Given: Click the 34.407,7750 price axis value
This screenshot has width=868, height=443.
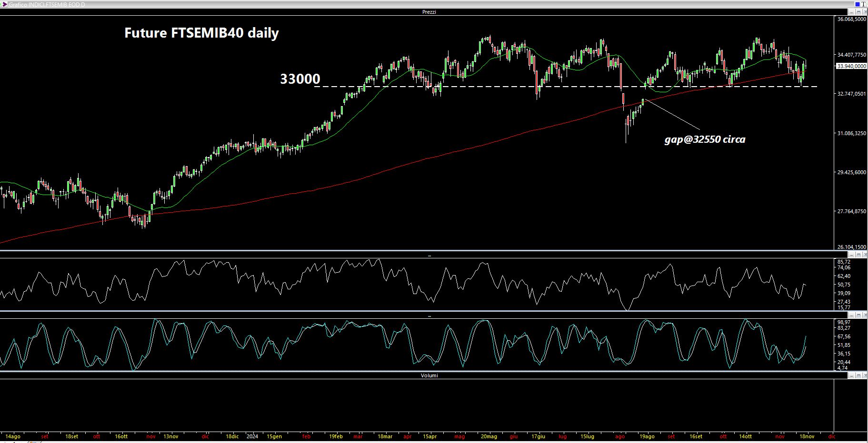Looking at the screenshot, I should pos(852,55).
